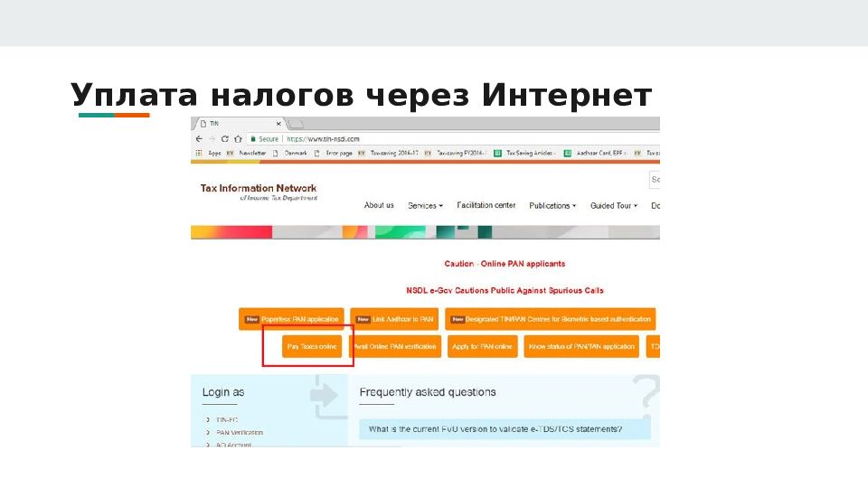Click the site search box

tap(655, 180)
